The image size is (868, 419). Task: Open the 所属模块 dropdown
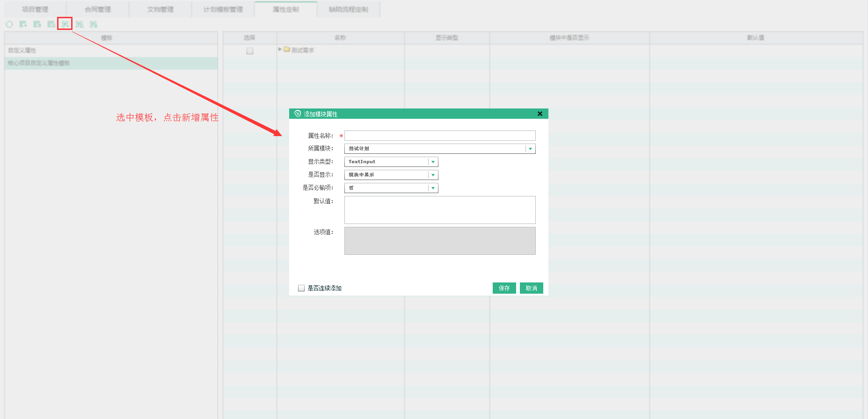pos(530,149)
